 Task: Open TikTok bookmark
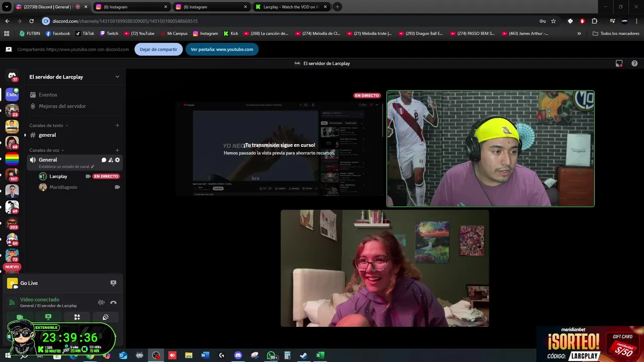pyautogui.click(x=85, y=34)
